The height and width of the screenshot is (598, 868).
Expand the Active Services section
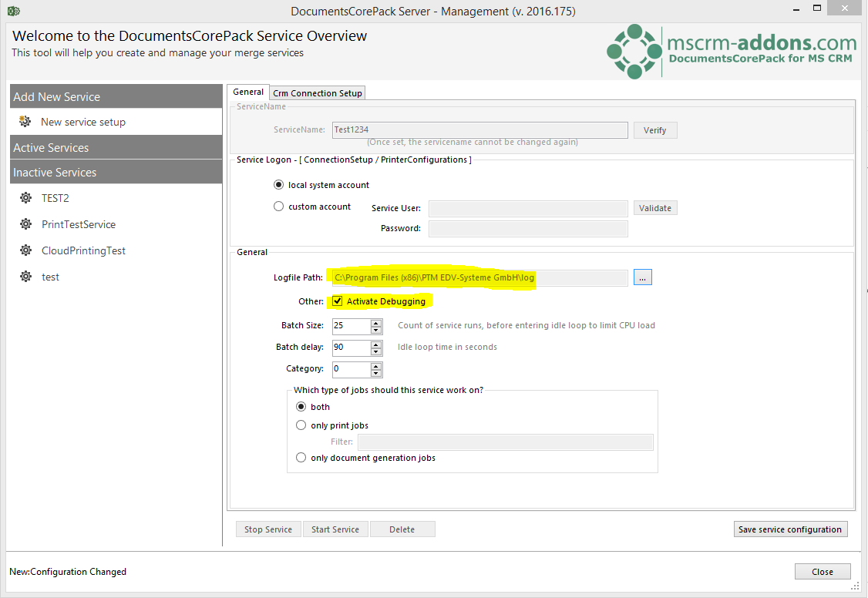tap(116, 148)
